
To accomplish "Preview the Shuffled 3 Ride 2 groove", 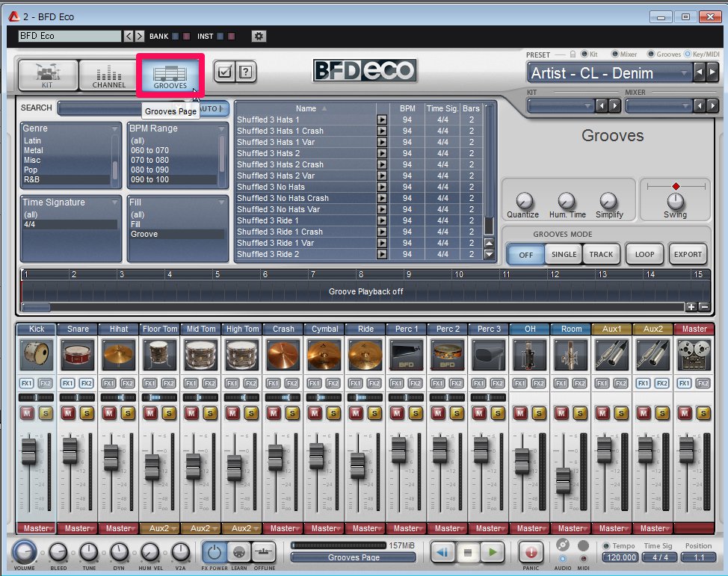I will (382, 254).
